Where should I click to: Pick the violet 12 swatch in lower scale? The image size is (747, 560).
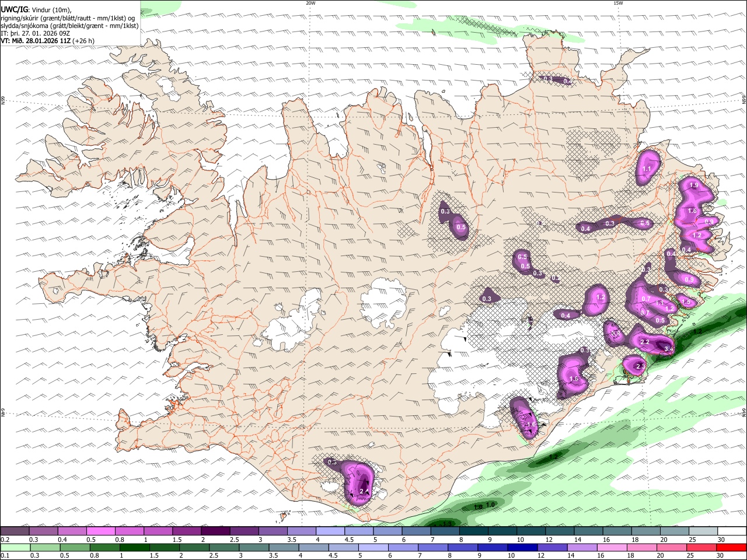tap(552, 547)
